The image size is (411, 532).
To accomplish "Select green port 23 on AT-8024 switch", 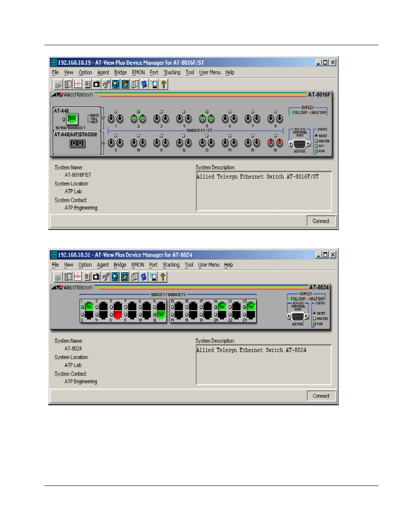I will [251, 307].
